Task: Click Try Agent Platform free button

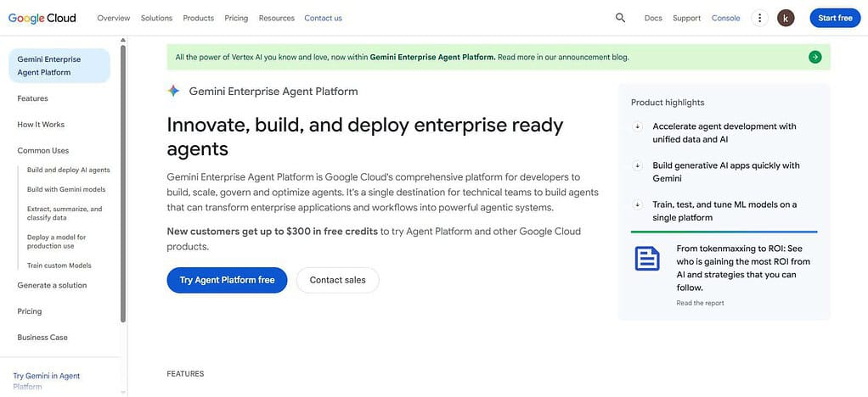Action: click(x=227, y=280)
